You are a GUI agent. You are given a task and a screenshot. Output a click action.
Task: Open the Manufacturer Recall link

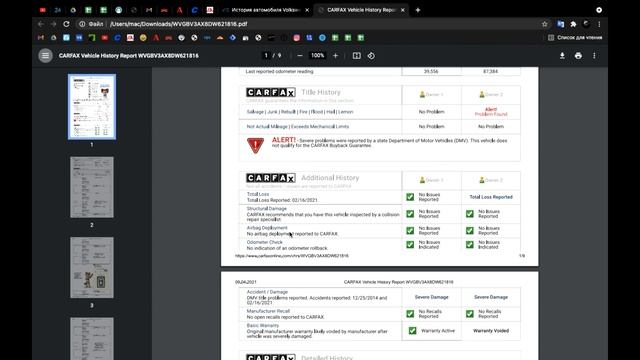(x=268, y=311)
